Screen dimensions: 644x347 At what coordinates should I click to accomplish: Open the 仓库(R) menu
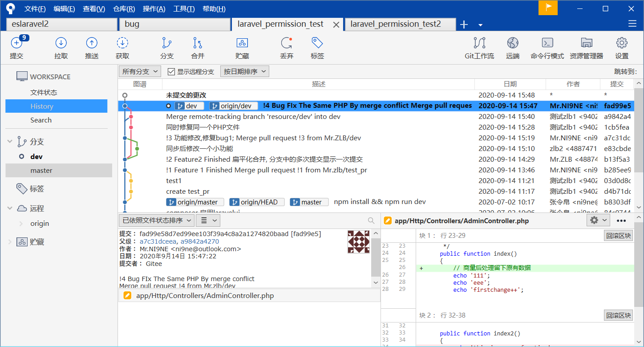[x=124, y=9]
